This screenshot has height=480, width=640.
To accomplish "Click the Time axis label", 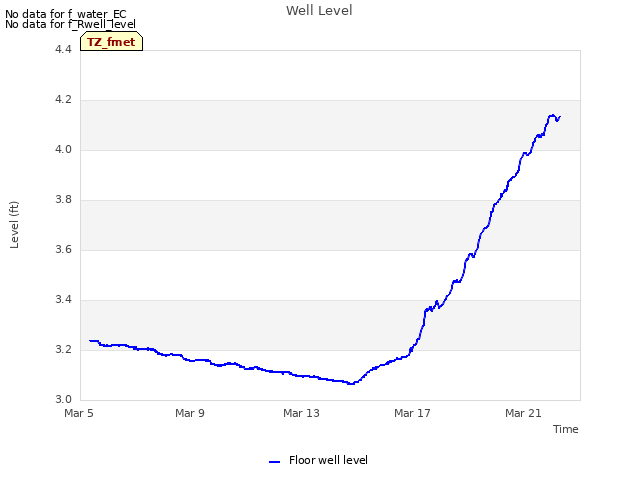I will pyautogui.click(x=566, y=429).
